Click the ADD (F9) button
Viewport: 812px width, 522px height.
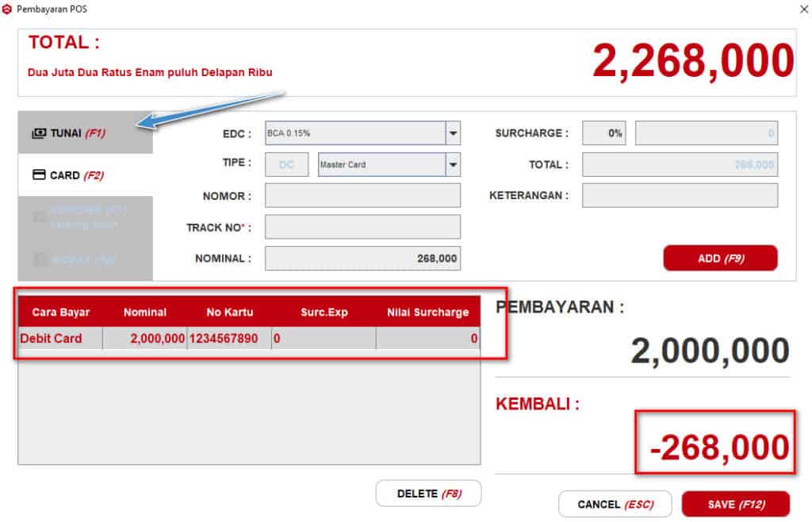pyautogui.click(x=720, y=258)
